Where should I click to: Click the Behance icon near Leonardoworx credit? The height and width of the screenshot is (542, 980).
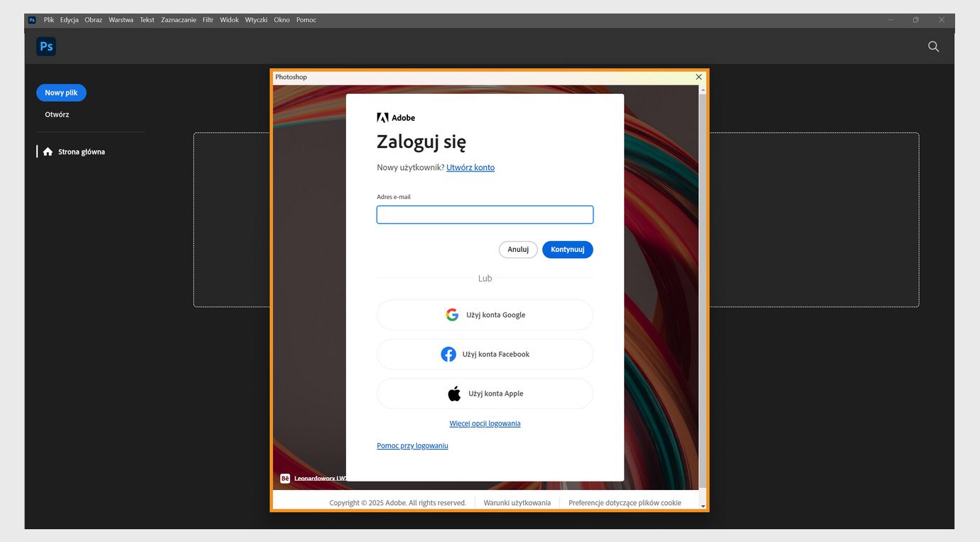coord(284,477)
